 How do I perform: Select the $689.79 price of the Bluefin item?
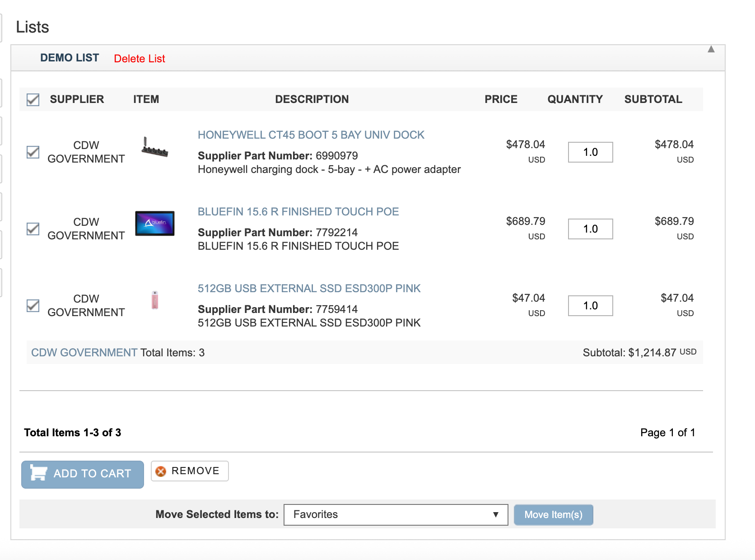coord(526,221)
